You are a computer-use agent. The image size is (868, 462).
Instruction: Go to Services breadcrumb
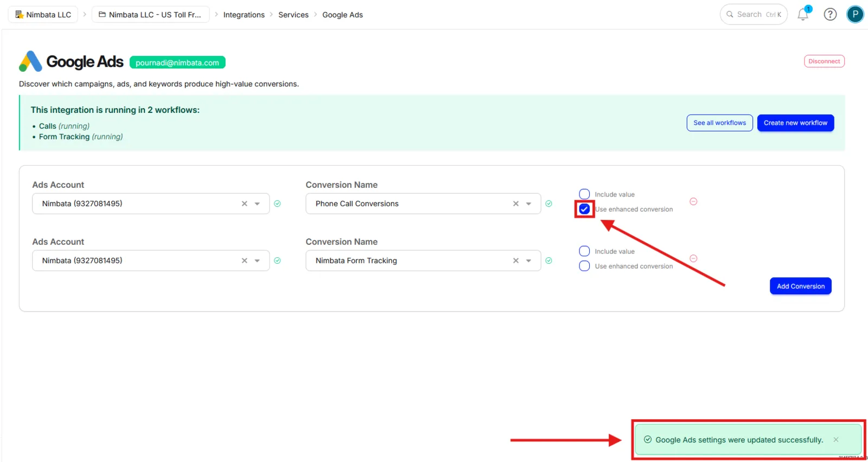point(293,15)
